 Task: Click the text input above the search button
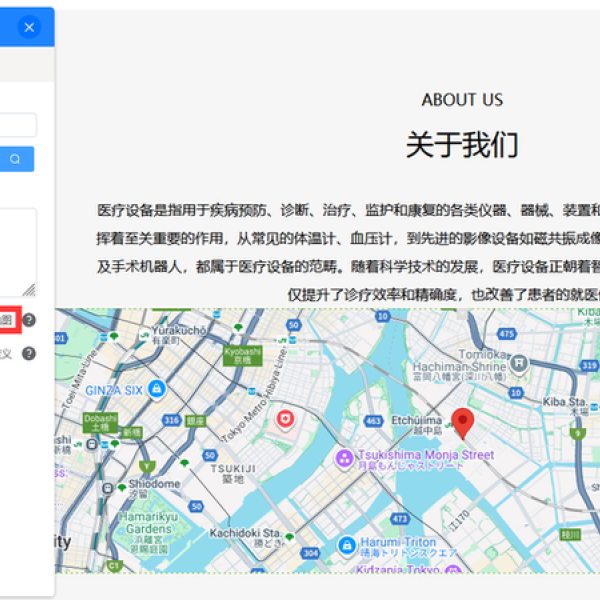point(18,125)
